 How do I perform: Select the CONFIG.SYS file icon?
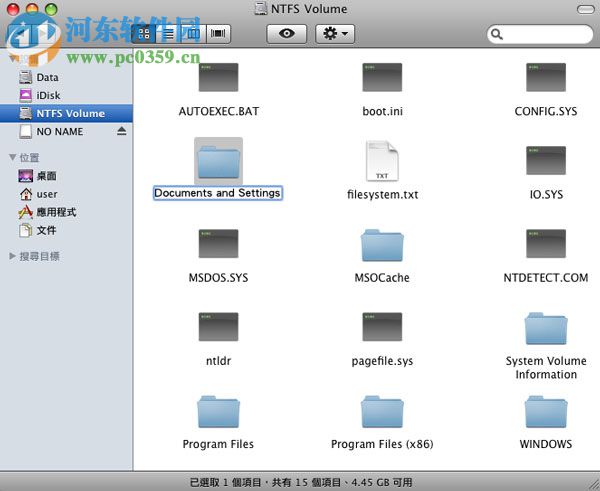pos(546,77)
